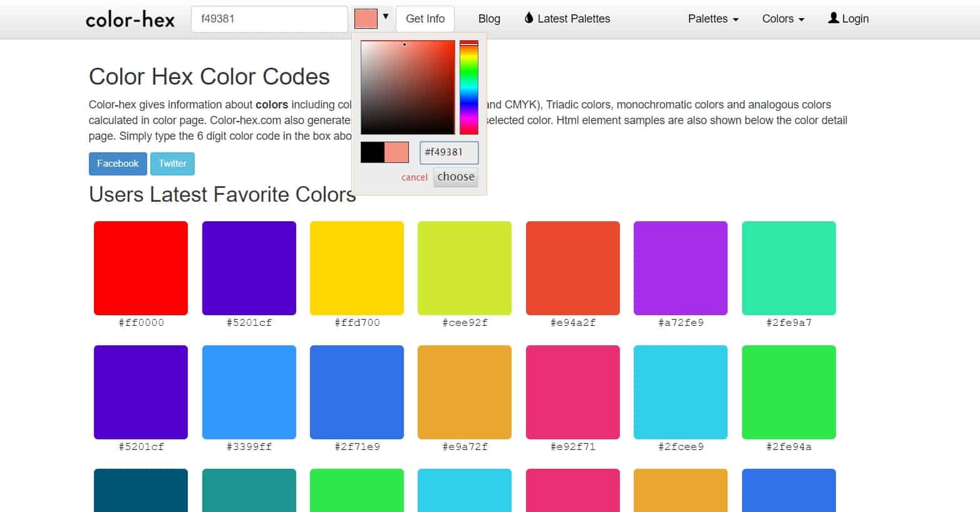The width and height of the screenshot is (980, 512).
Task: Click the #3399ff hex code label
Action: pos(249,447)
